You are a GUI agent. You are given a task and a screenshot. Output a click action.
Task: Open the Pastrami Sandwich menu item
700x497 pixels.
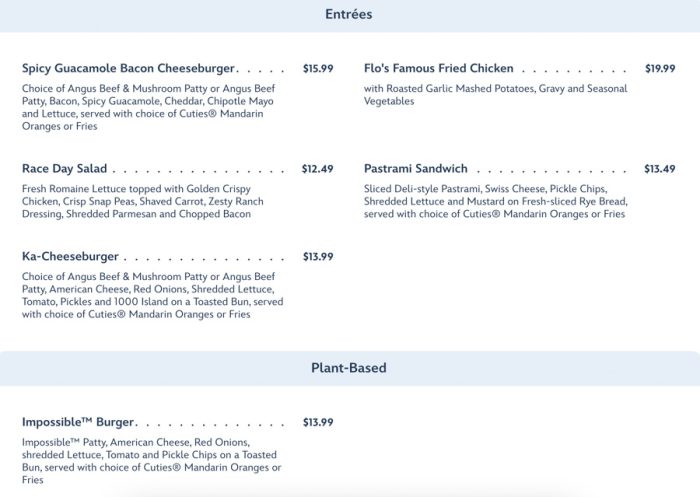click(416, 169)
